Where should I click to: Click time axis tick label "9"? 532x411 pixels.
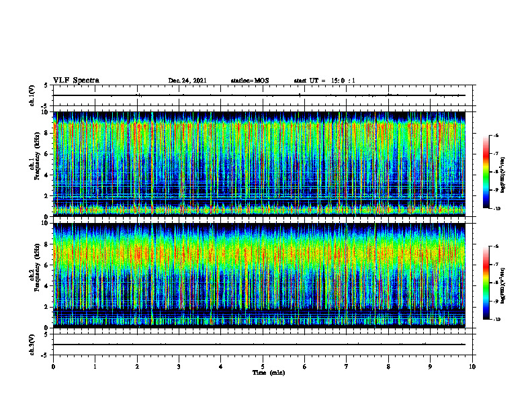430,367
